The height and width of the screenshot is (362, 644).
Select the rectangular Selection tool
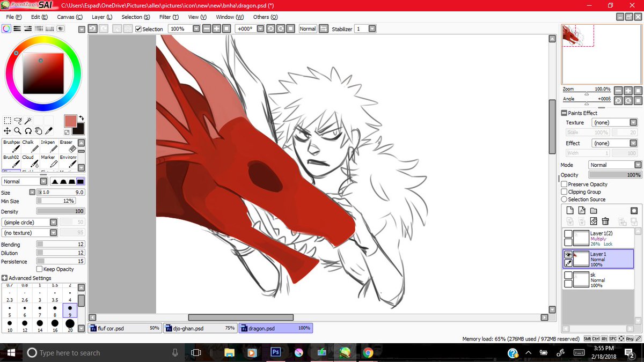tap(8, 121)
